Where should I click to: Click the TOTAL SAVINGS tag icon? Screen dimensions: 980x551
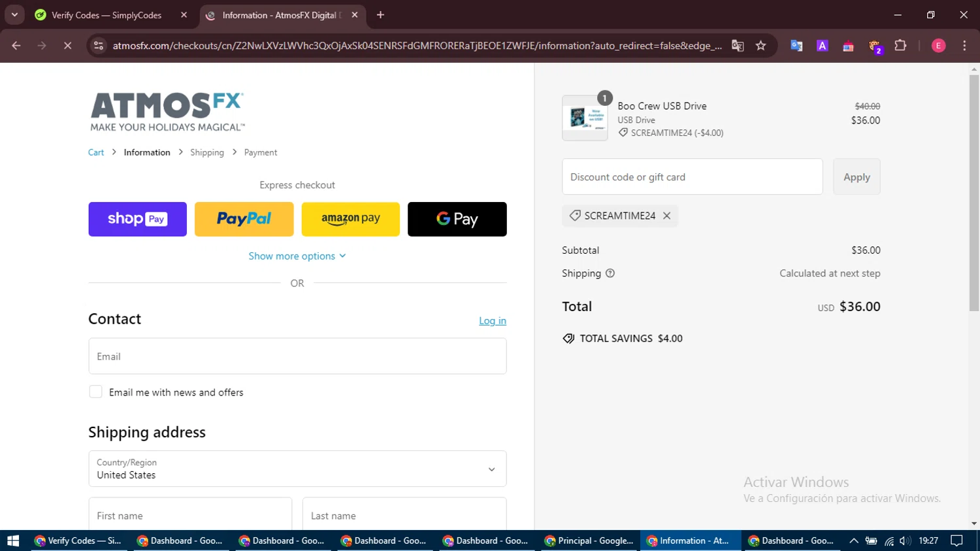click(568, 339)
